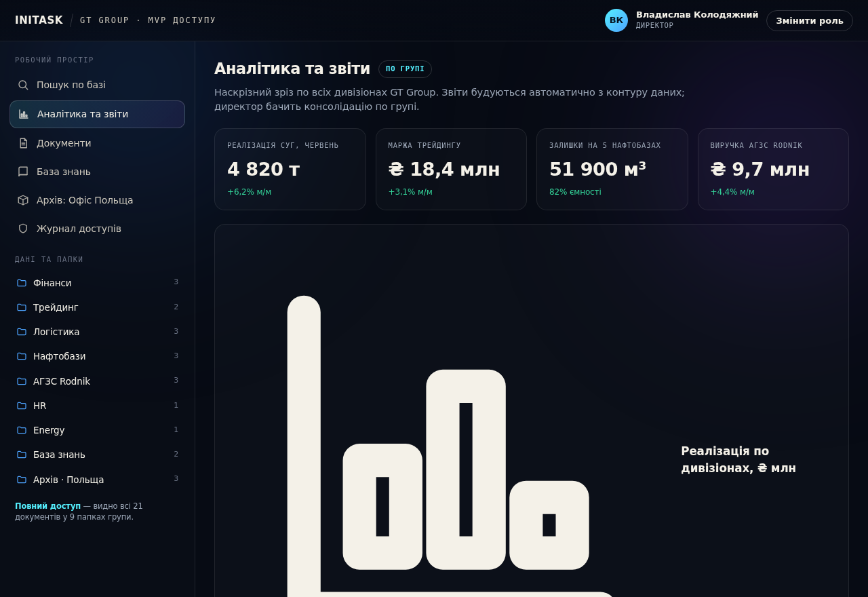Image resolution: width=868 pixels, height=597 pixels.
Task: Click the +4,4% м/м change label
Action: click(x=732, y=192)
